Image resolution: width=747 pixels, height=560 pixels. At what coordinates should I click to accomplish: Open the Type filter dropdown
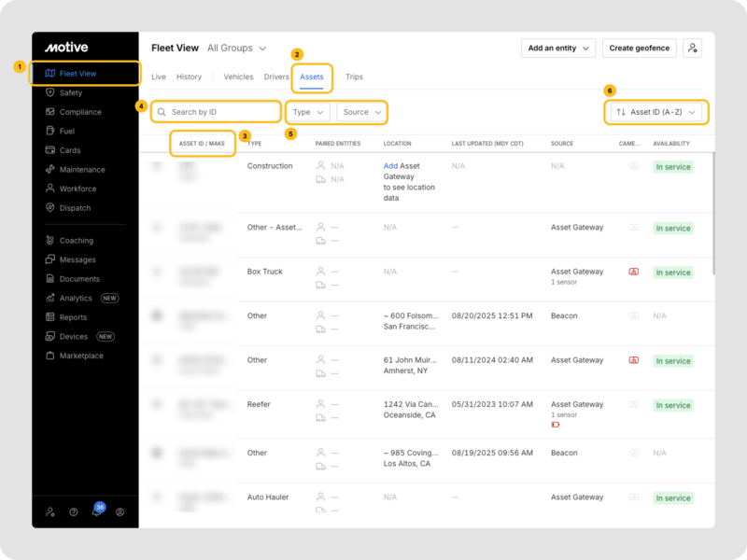pyautogui.click(x=308, y=112)
